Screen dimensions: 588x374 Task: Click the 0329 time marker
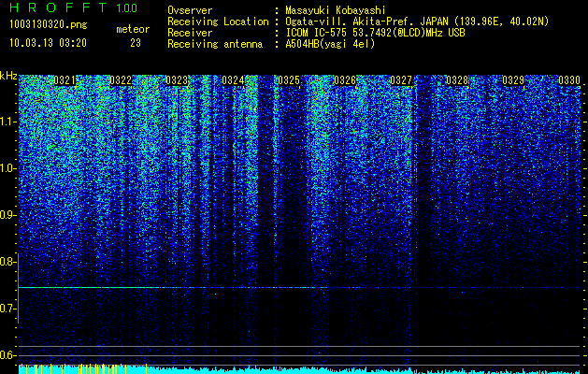(x=513, y=80)
